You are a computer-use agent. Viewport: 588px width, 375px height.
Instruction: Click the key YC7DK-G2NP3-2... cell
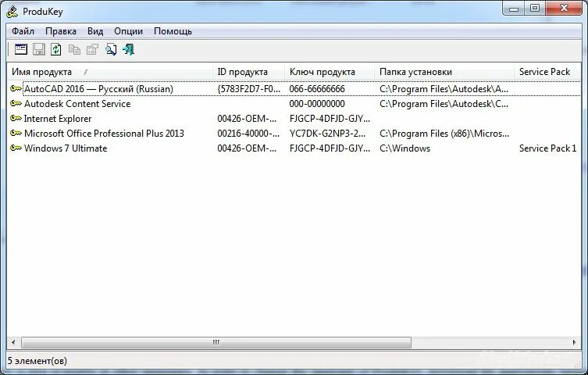pos(327,134)
